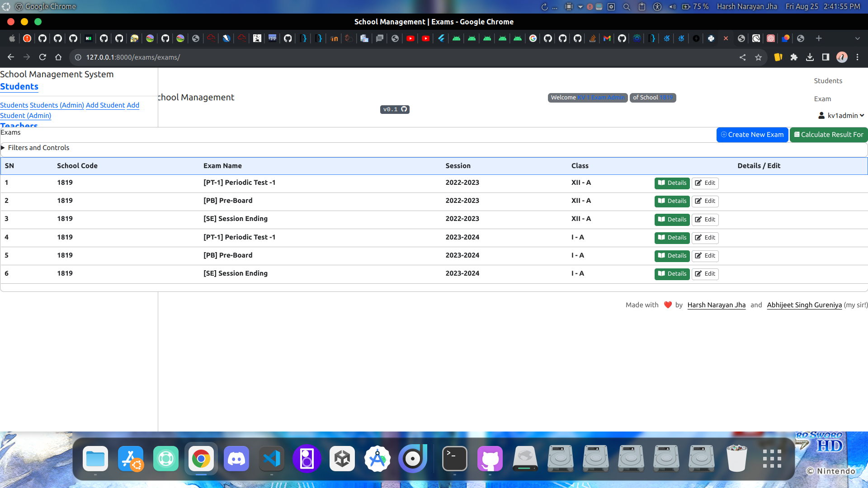Open the Trash from the dock
This screenshot has width=868, height=488.
[736, 459]
